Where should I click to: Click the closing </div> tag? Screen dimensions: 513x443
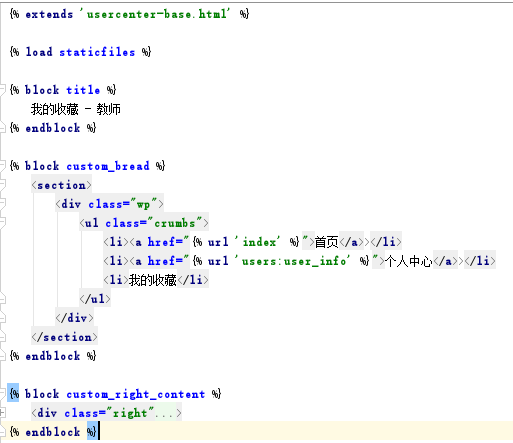click(75, 318)
